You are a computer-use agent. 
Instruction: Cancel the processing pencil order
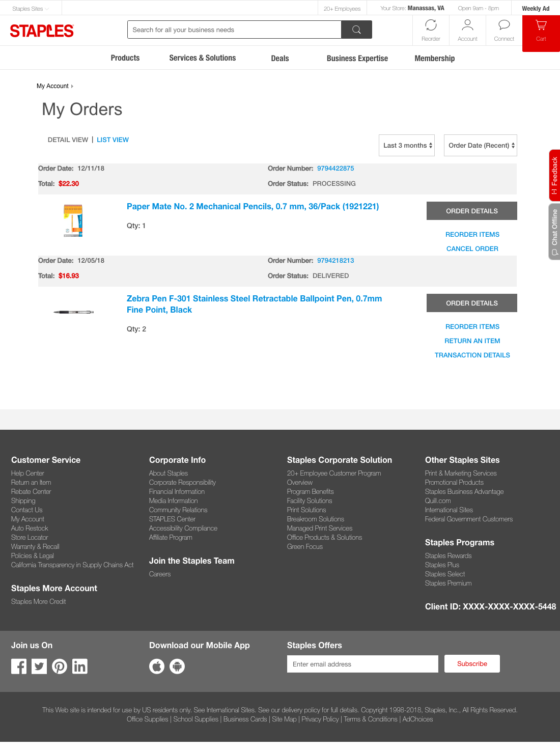pos(472,248)
